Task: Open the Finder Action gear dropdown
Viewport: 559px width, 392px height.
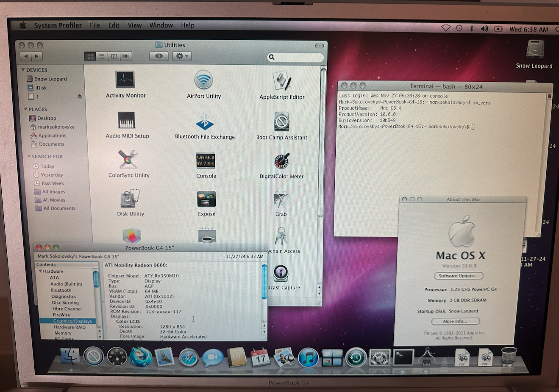Action: coord(182,56)
